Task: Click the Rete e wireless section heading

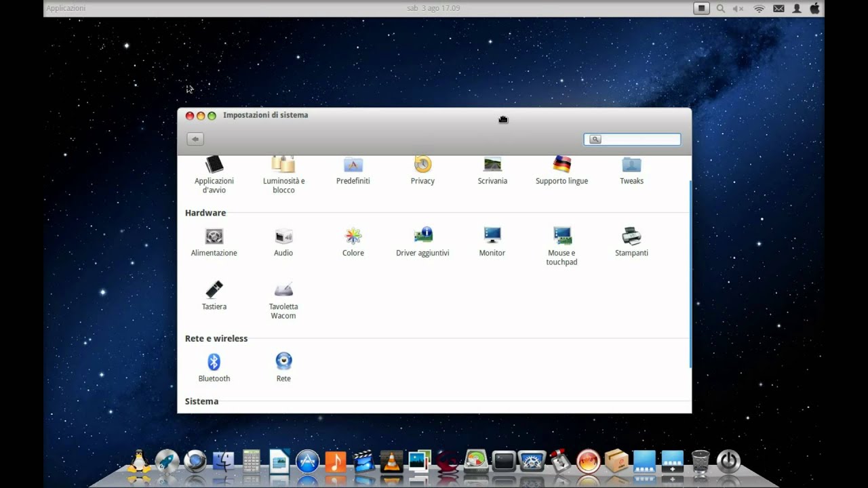Action: (216, 338)
